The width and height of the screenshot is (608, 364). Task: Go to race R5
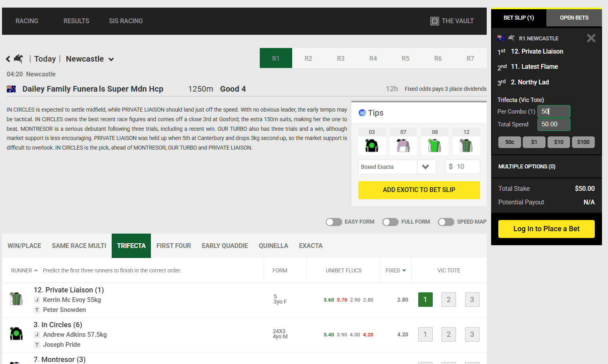point(405,58)
